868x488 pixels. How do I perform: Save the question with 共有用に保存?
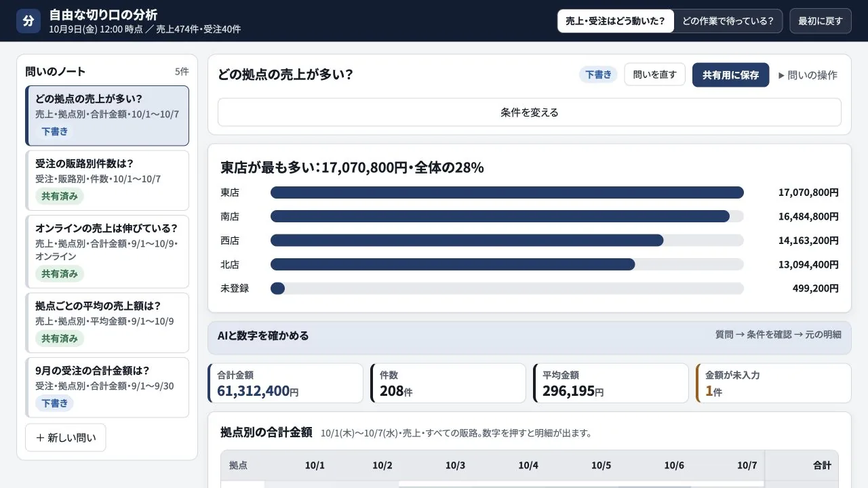[x=730, y=75]
